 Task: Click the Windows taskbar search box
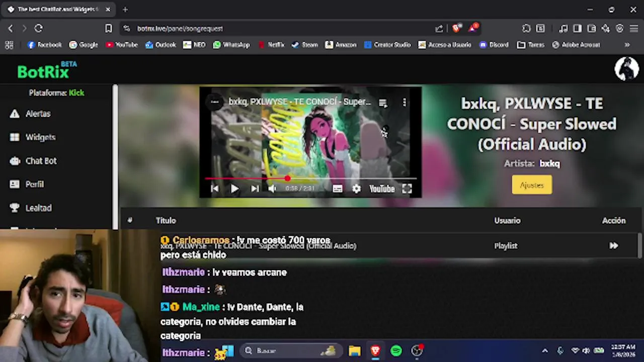pos(290,351)
